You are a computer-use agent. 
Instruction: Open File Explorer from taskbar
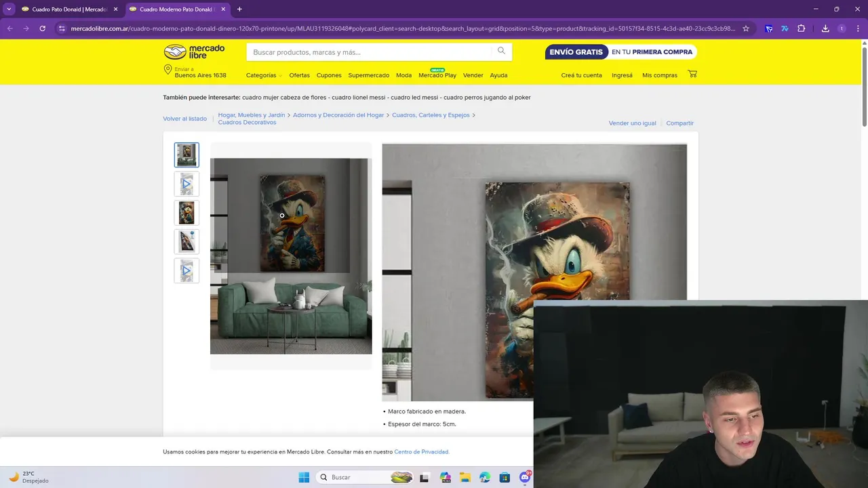coord(465,477)
